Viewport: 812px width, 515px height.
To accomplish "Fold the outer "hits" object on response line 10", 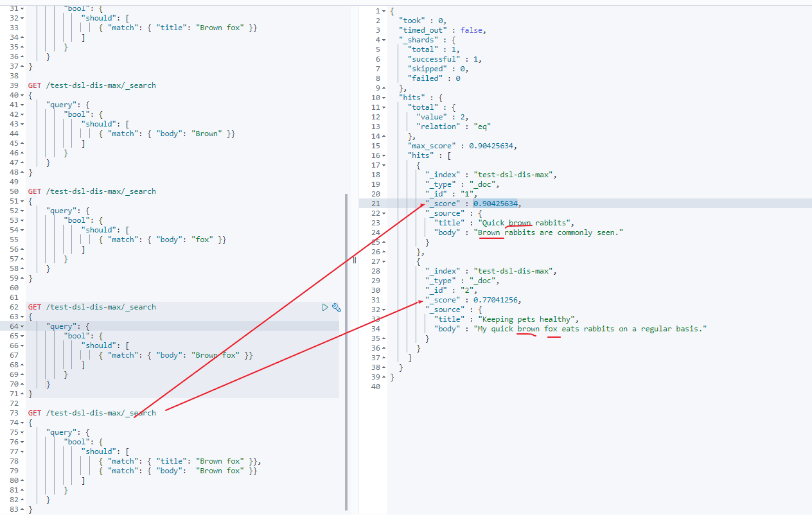I will (384, 98).
